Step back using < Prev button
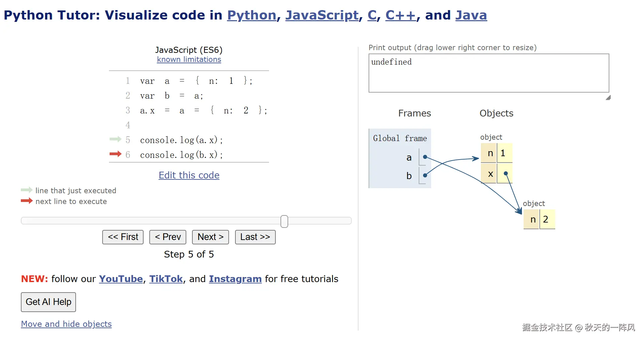 [x=167, y=237]
